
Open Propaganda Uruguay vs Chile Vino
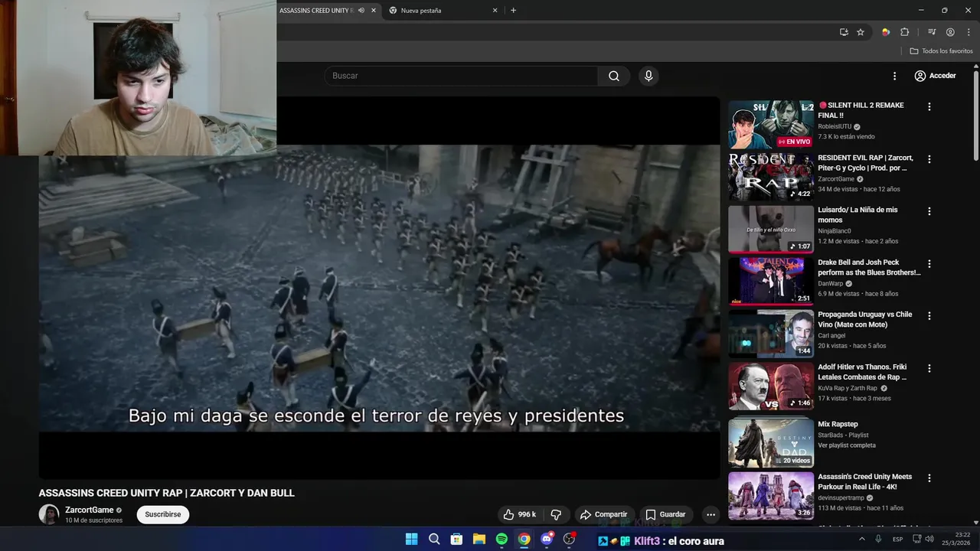click(x=771, y=333)
